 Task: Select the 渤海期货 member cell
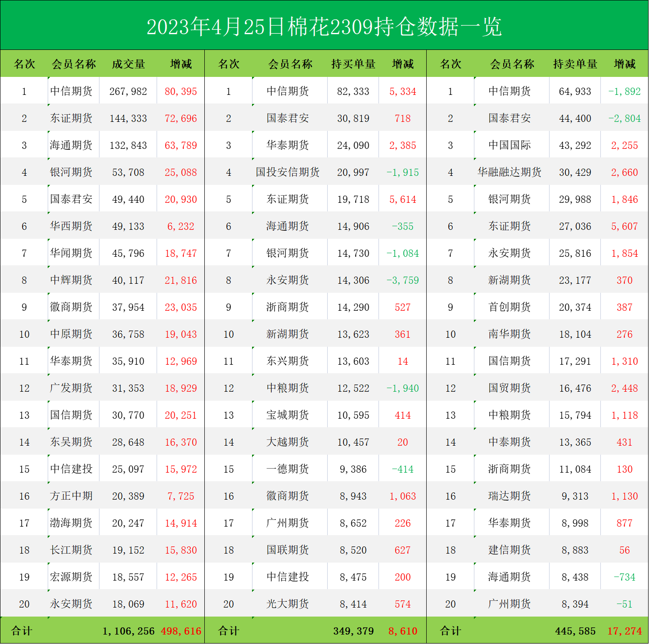click(x=71, y=523)
